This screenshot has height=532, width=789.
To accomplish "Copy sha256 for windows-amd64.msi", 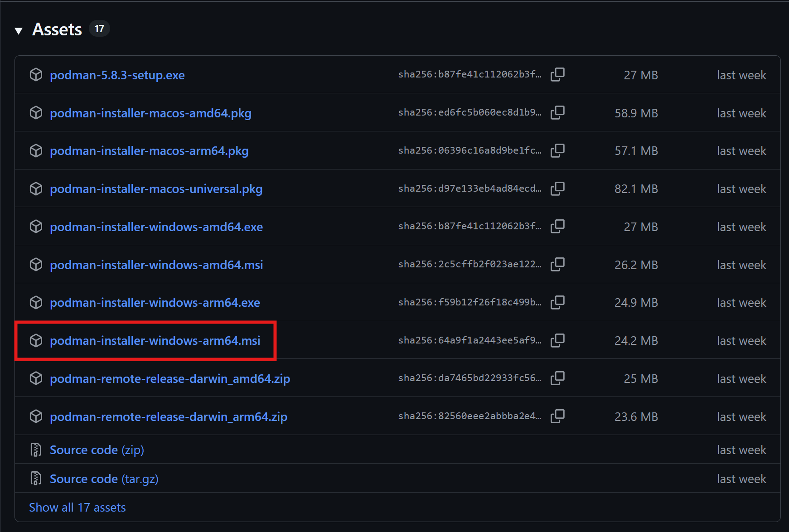I will (x=557, y=265).
